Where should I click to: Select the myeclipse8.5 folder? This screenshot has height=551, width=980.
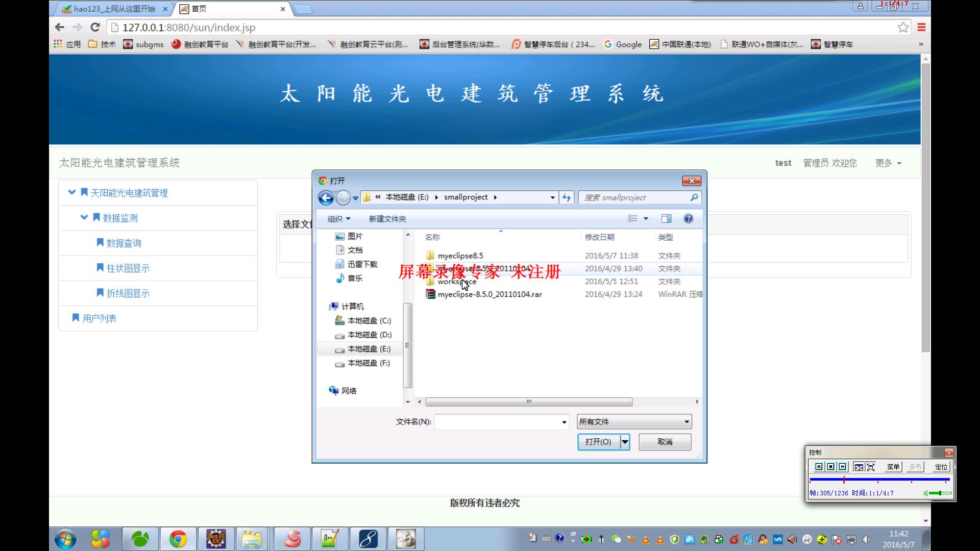point(460,256)
